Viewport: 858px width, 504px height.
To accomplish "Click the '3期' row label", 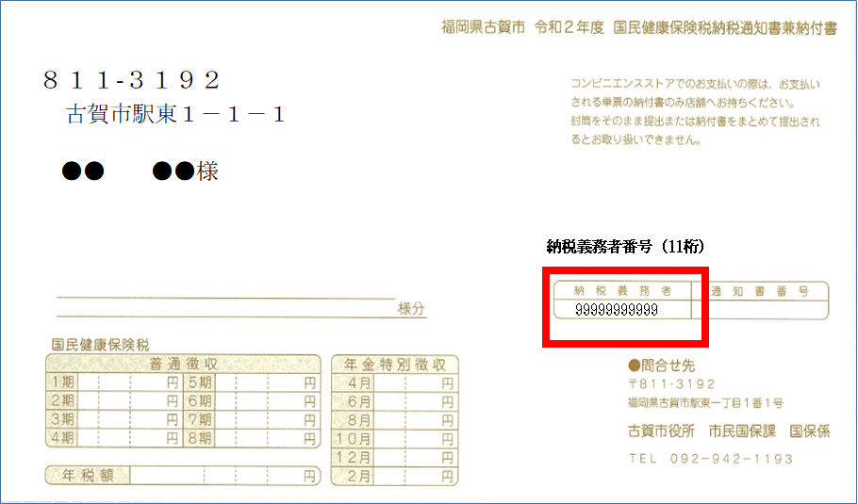I will click(x=63, y=419).
